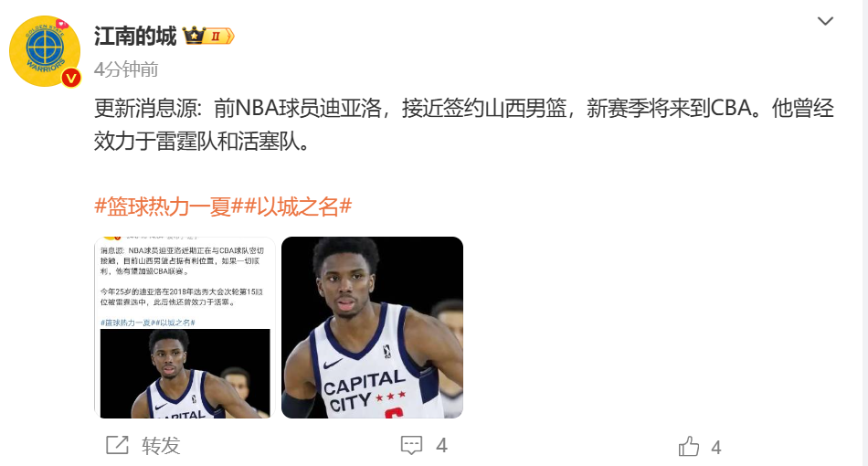Open the first screenshot thumbnail image
This screenshot has height=466, width=868.
[185, 328]
